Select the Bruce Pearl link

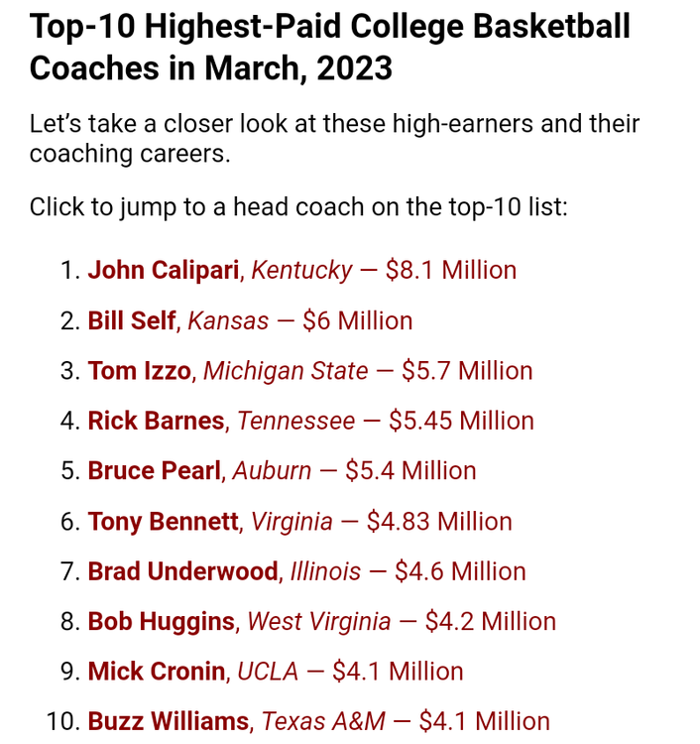pyautogui.click(x=154, y=471)
